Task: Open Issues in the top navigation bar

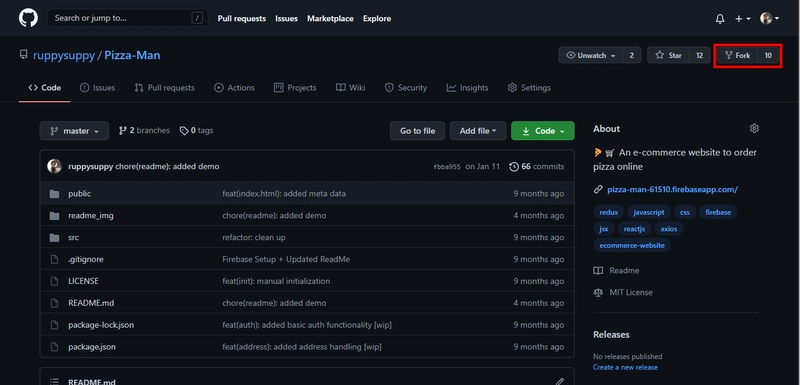Action: [x=286, y=18]
